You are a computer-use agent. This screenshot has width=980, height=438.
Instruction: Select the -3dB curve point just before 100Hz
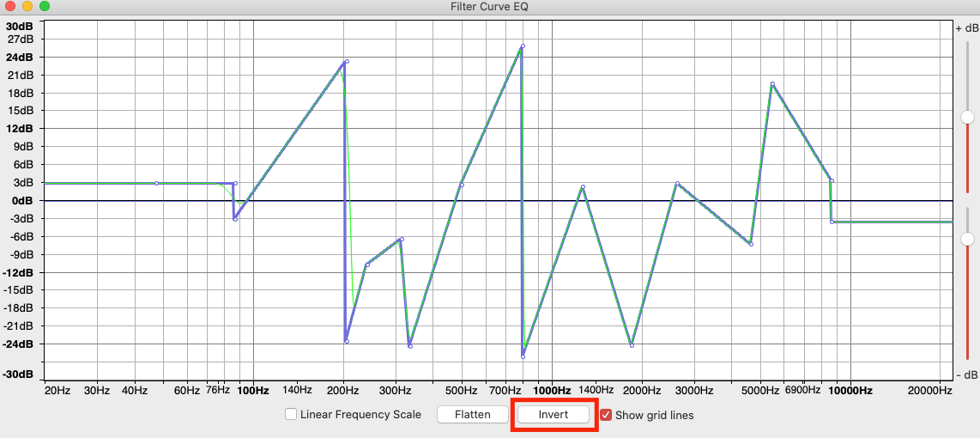coord(235,219)
